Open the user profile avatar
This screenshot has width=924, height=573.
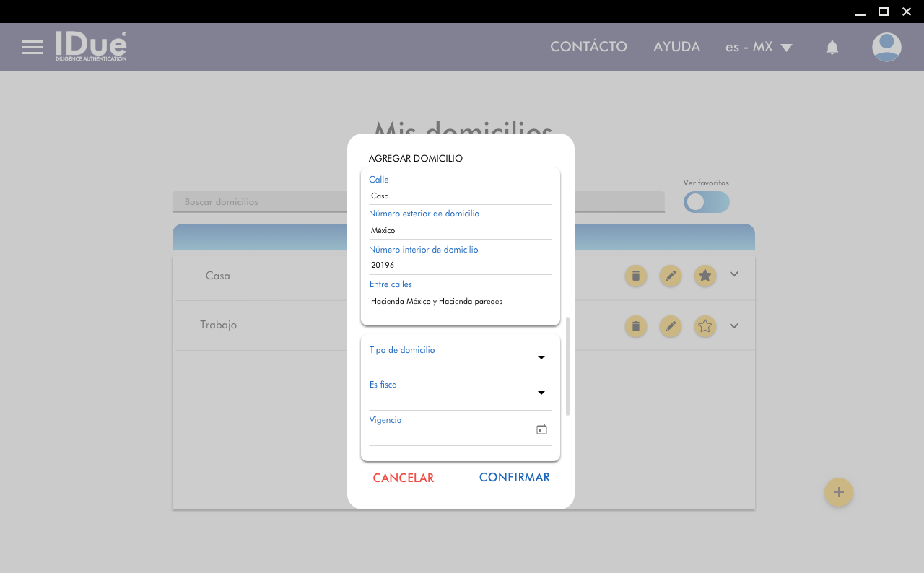(886, 48)
